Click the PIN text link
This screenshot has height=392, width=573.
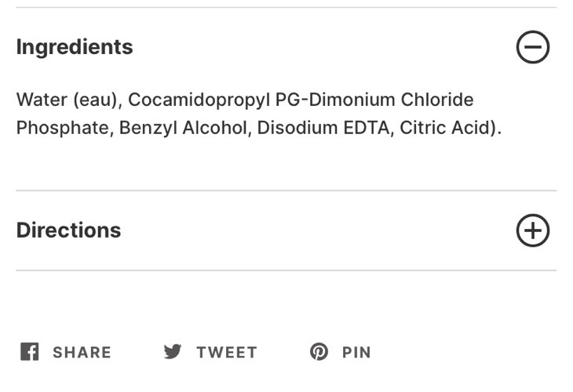click(x=356, y=353)
